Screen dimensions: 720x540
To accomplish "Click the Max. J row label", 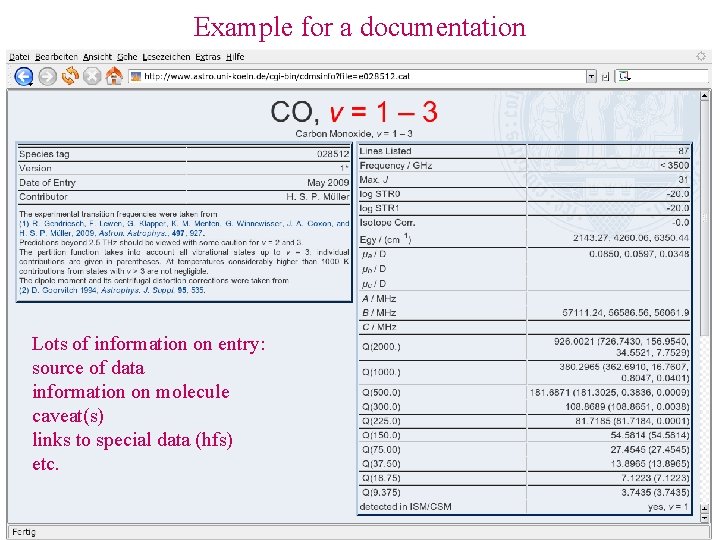I will click(374, 180).
